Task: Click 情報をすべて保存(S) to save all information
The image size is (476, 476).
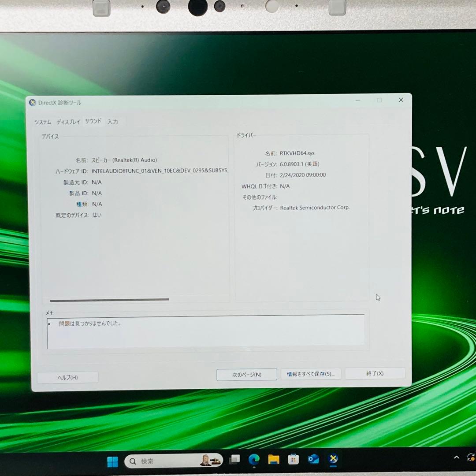Action: point(311,374)
